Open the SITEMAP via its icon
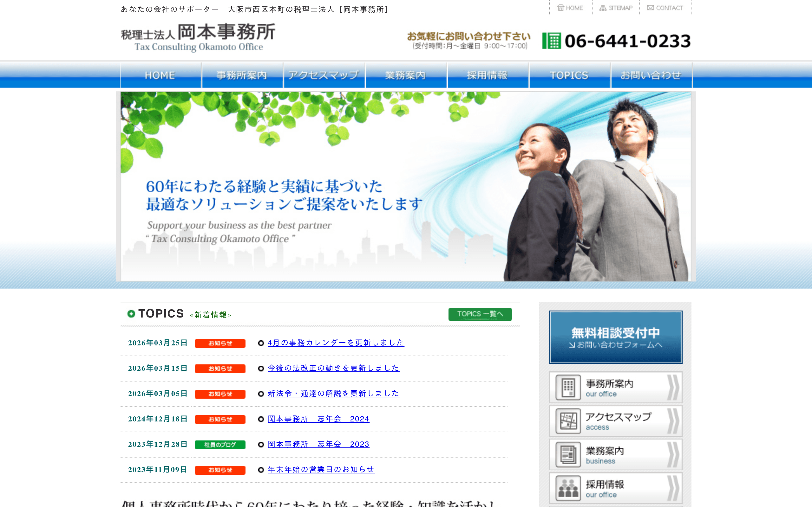The height and width of the screenshot is (507, 812). (602, 7)
